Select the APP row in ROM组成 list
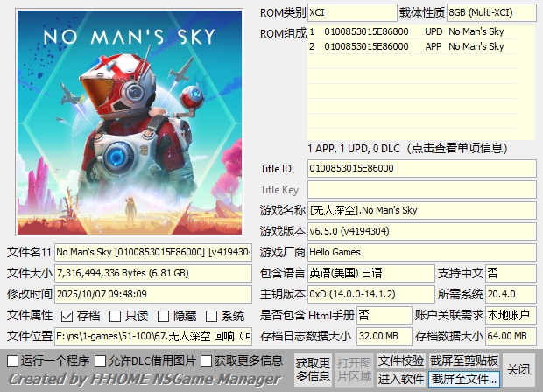543x392 pixels. pyautogui.click(x=413, y=46)
